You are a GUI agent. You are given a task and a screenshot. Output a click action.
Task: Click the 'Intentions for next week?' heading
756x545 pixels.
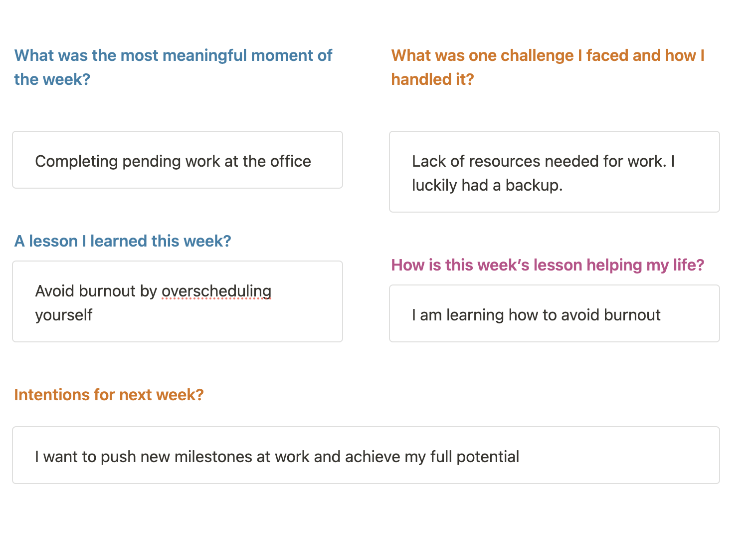(109, 395)
